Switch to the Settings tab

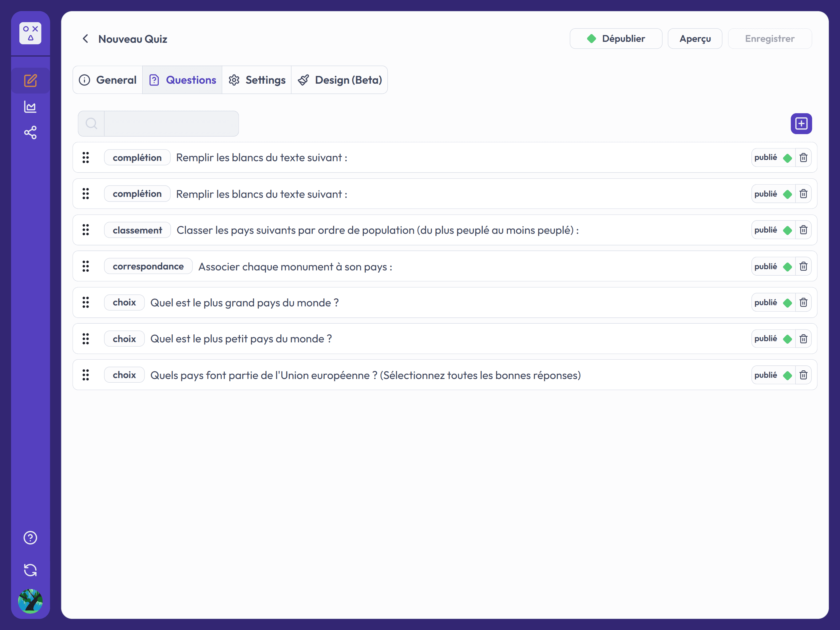click(257, 80)
